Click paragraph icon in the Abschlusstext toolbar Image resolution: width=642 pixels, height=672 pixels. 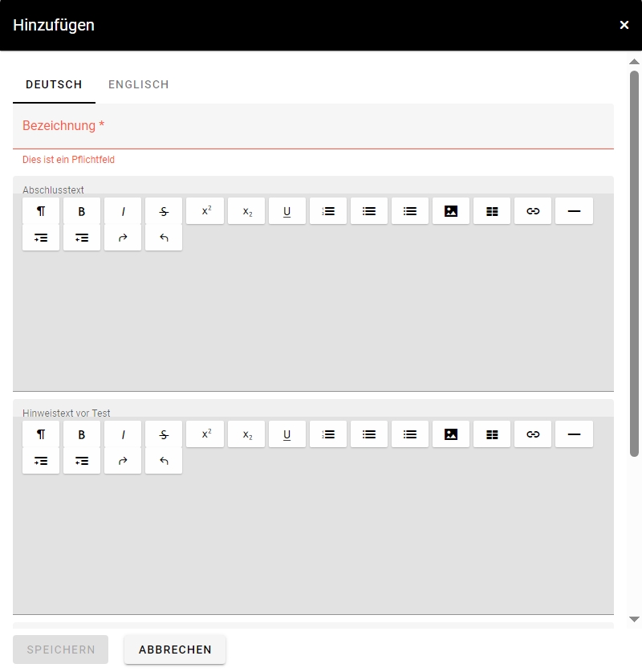(x=41, y=211)
